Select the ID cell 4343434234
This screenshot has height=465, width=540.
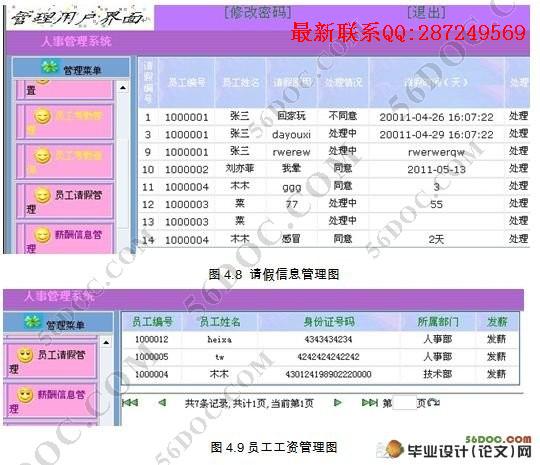pos(328,340)
